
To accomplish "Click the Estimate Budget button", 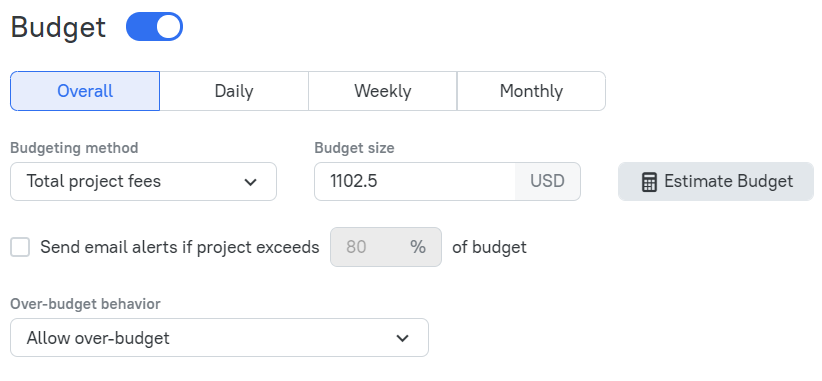I will pyautogui.click(x=716, y=181).
